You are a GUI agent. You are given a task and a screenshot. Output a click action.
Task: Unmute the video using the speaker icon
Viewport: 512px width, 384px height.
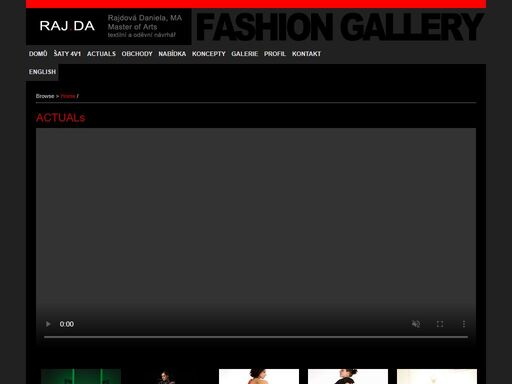[x=416, y=324]
